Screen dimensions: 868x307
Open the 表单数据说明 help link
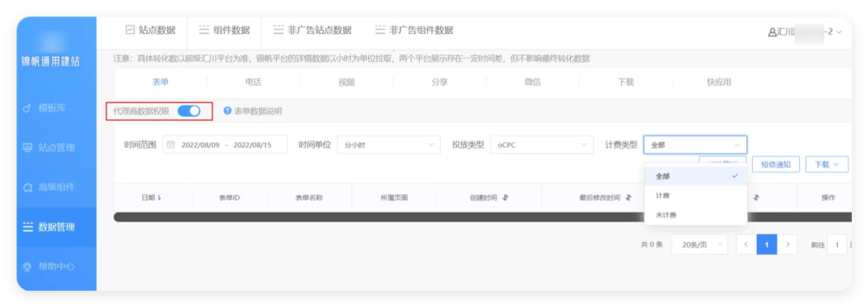click(x=258, y=111)
